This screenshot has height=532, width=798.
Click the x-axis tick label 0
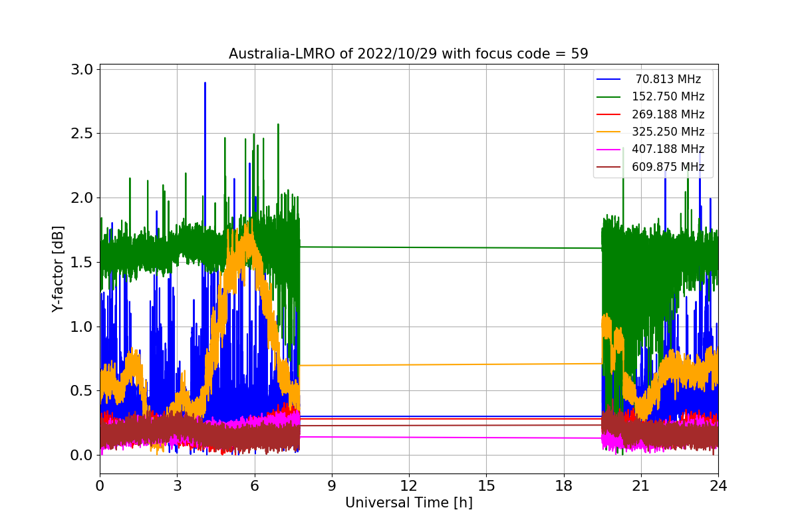click(100, 485)
